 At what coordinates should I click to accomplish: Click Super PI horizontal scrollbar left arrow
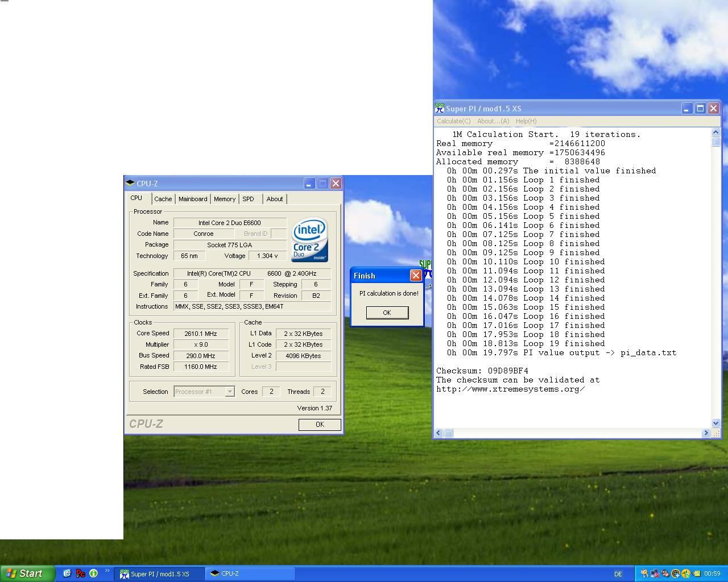(439, 433)
